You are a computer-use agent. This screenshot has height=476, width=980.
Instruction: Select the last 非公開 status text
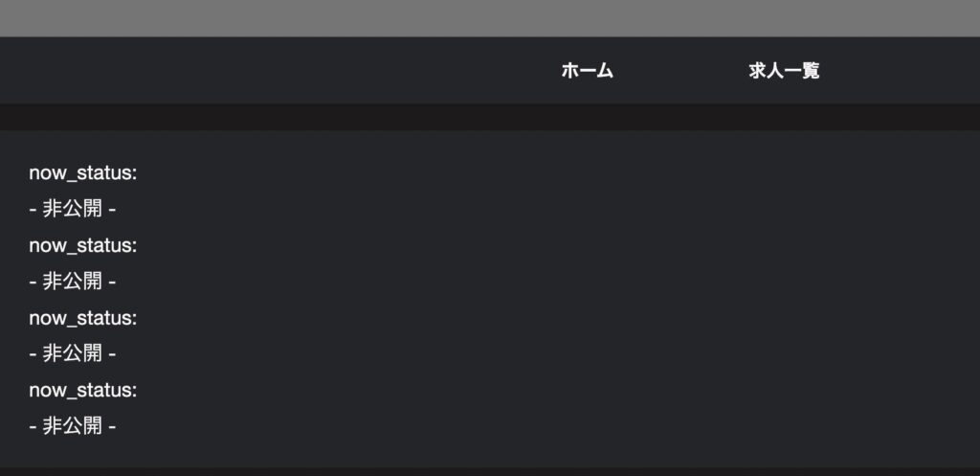tap(73, 425)
